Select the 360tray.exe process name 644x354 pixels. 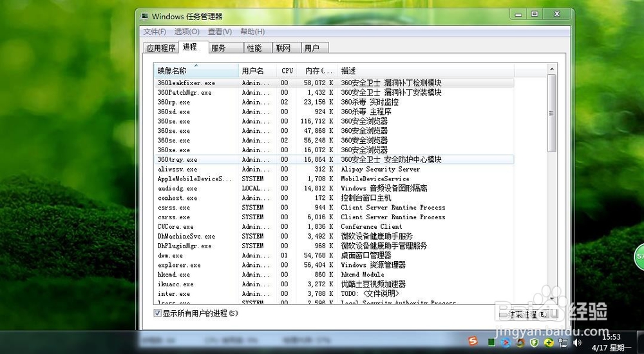pyautogui.click(x=178, y=159)
